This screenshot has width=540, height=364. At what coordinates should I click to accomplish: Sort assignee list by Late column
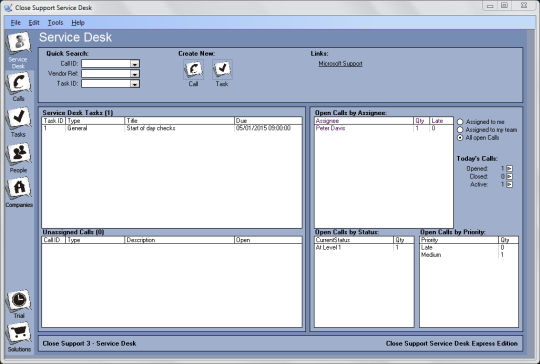[441, 121]
